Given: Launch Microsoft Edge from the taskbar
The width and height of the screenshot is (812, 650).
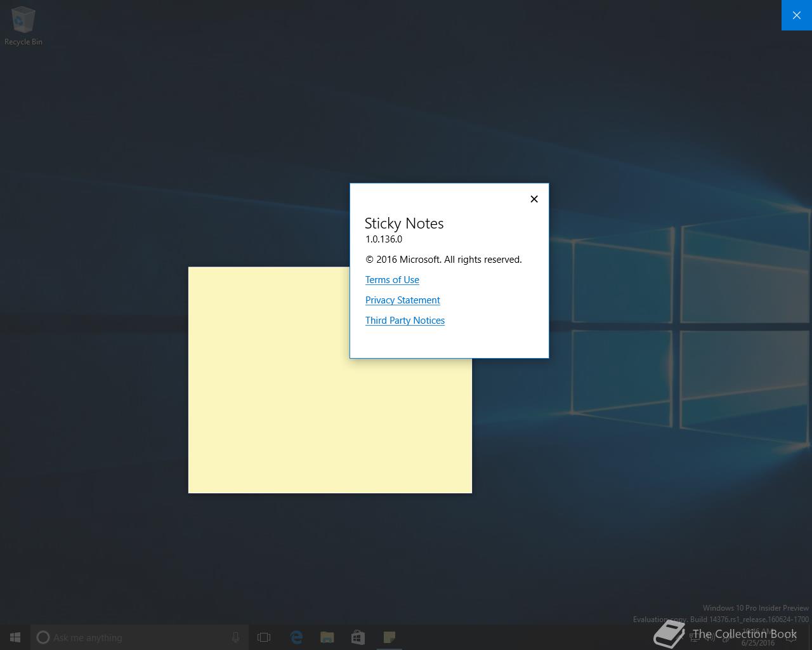Looking at the screenshot, I should pyautogui.click(x=296, y=637).
